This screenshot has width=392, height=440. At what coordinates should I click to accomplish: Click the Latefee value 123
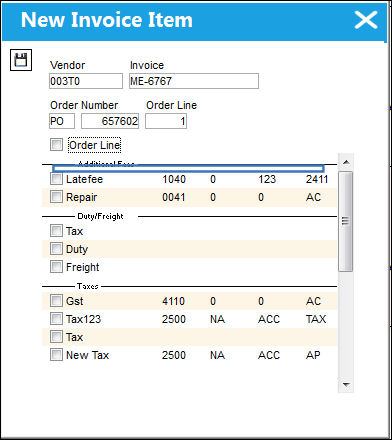click(x=267, y=179)
